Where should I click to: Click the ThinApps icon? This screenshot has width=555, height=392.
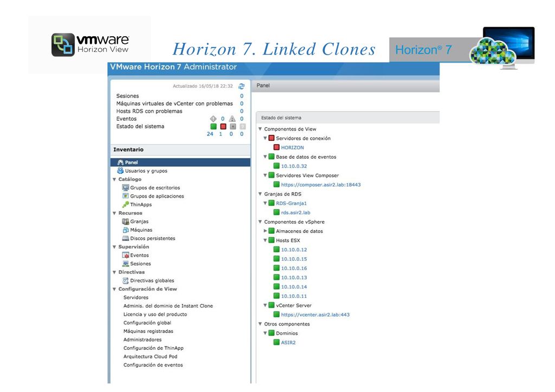pos(126,204)
